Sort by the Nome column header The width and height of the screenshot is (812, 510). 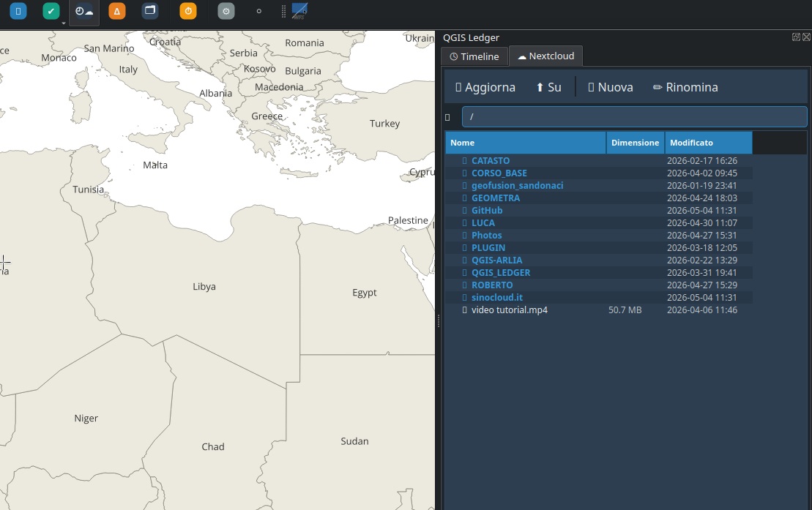(x=526, y=143)
